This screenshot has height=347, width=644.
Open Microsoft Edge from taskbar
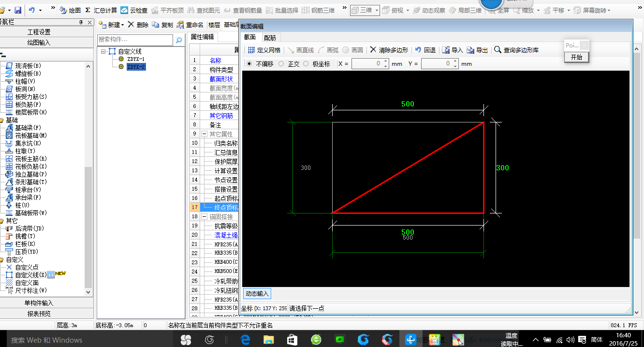pyautogui.click(x=245, y=340)
